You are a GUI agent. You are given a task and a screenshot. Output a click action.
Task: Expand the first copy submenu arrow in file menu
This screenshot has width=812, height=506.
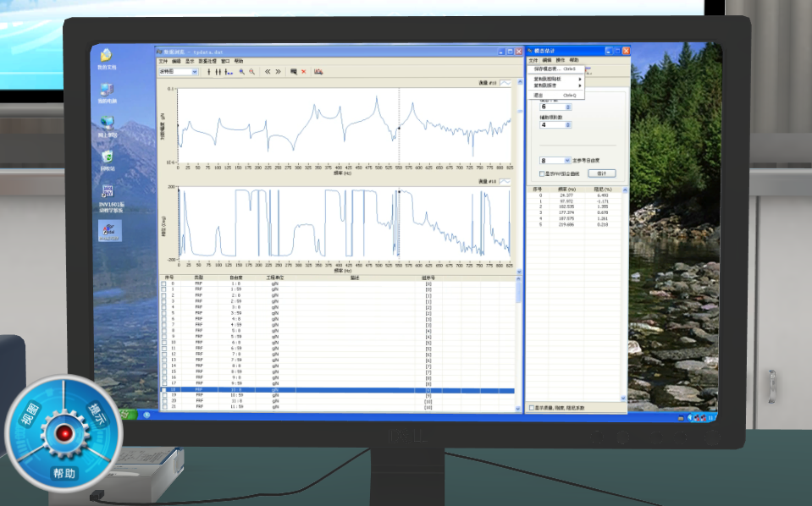[x=580, y=78]
